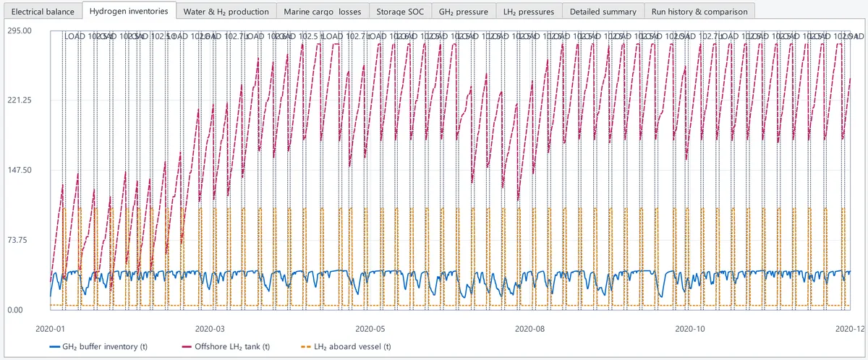Open the GH₂ pressure tab
The height and width of the screenshot is (360, 868).
click(464, 12)
